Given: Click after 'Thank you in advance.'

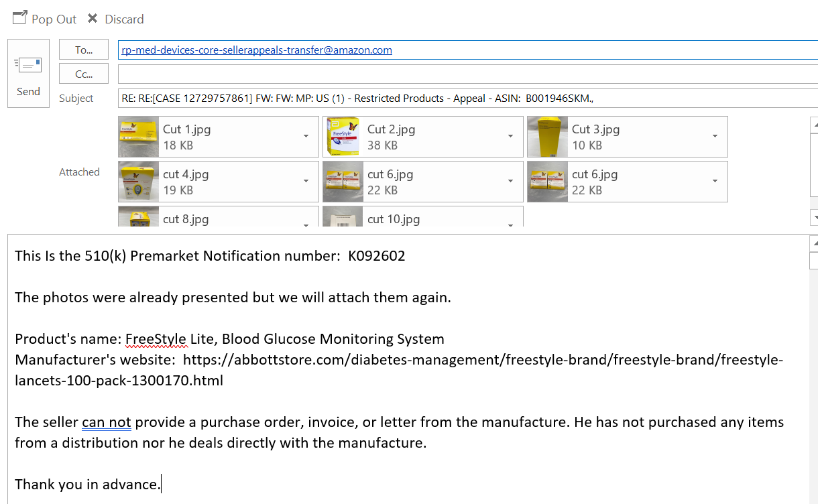Looking at the screenshot, I should (x=162, y=485).
